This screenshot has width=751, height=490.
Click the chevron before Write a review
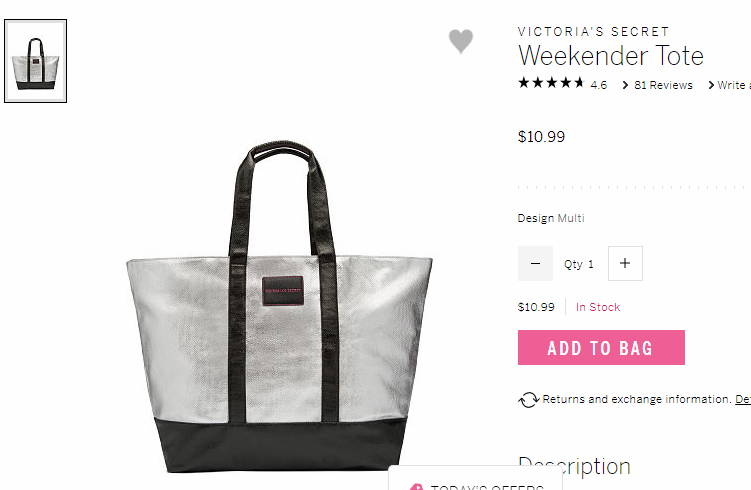(711, 85)
